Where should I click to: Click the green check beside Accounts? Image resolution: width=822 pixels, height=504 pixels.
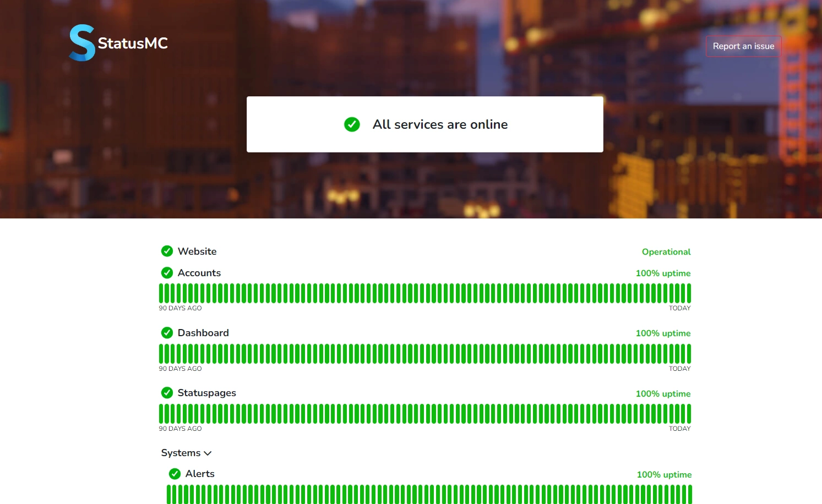coord(167,273)
